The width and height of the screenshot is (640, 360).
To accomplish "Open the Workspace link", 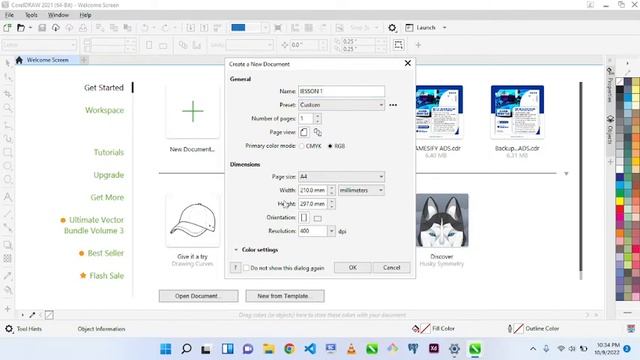I will 104,110.
